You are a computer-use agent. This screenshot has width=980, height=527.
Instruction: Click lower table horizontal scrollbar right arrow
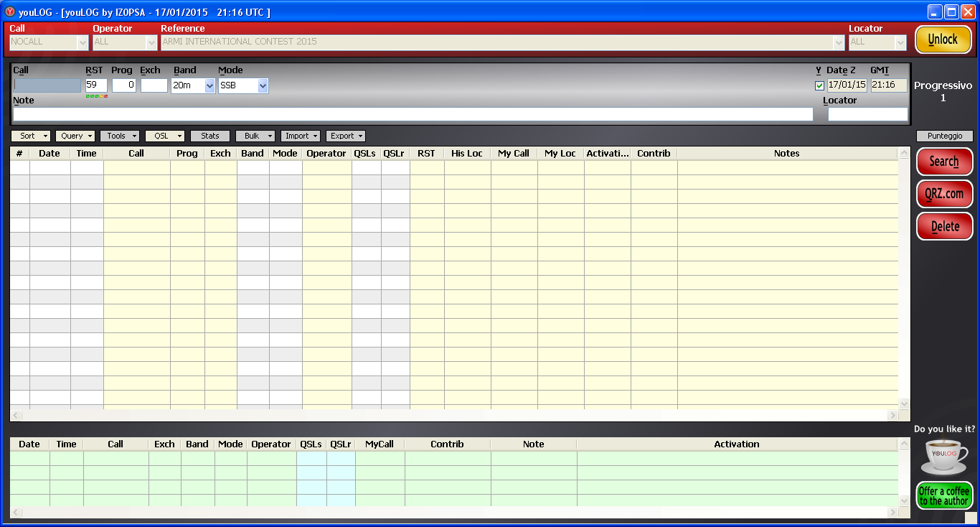click(892, 513)
